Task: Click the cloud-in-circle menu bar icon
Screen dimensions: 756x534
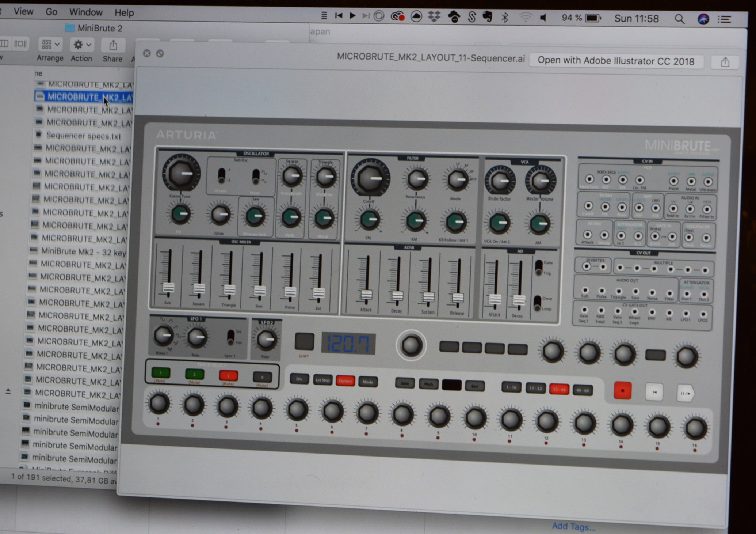Action: click(x=416, y=16)
